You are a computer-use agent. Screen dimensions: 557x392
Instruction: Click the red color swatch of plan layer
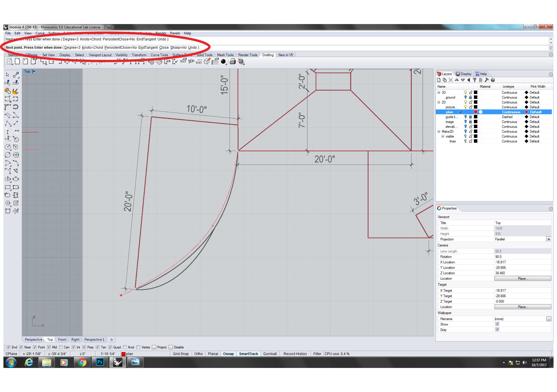[476, 112]
